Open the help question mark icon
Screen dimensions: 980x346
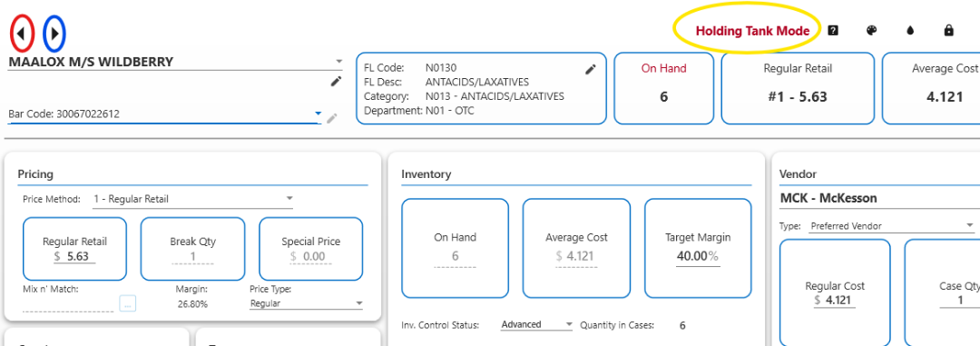point(832,30)
